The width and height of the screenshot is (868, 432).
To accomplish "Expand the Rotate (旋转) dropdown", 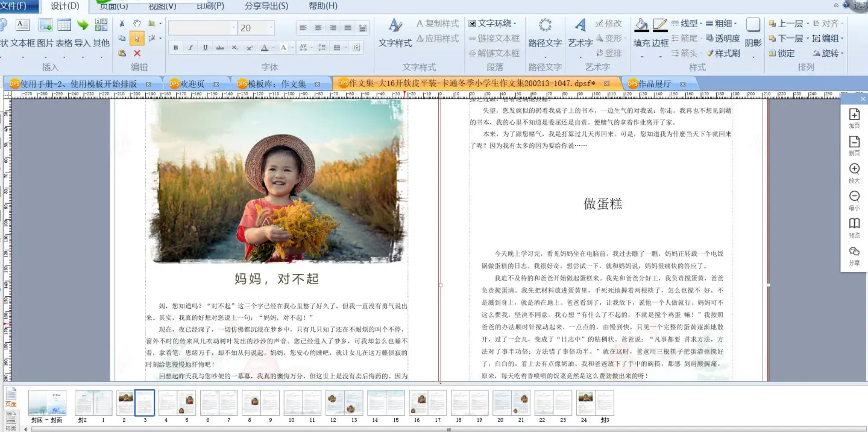I will (x=842, y=53).
